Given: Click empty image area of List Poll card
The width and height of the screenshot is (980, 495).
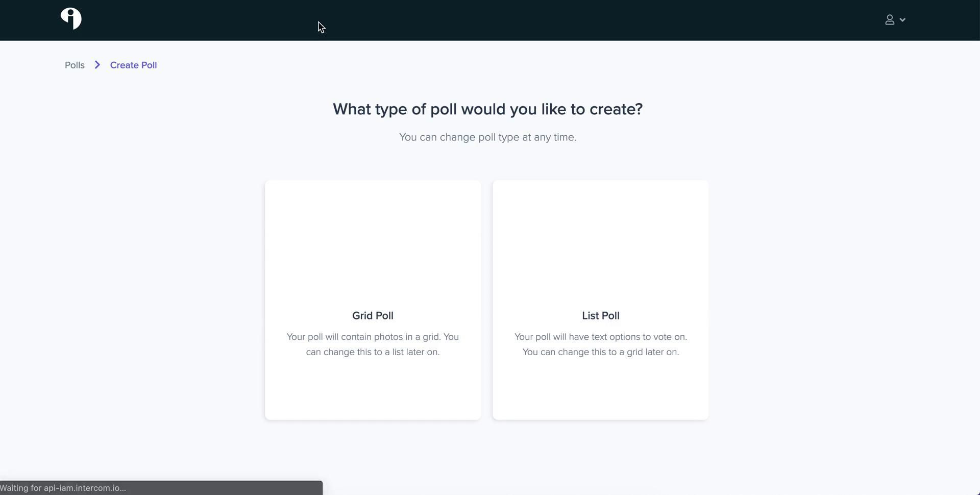Looking at the screenshot, I should coord(600,240).
